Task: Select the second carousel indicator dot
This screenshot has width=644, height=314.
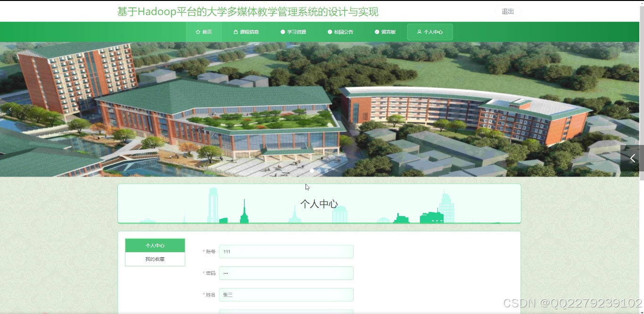Action: pos(319,170)
